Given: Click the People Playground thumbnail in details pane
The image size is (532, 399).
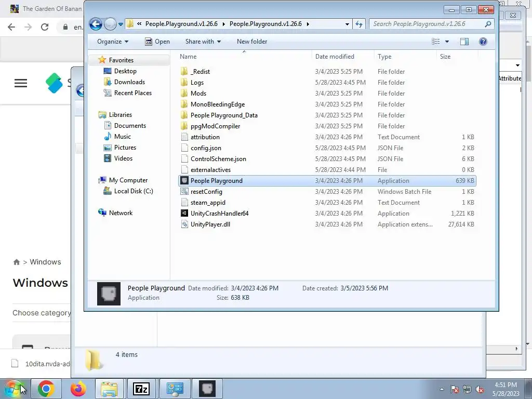Looking at the screenshot, I should 109,294.
